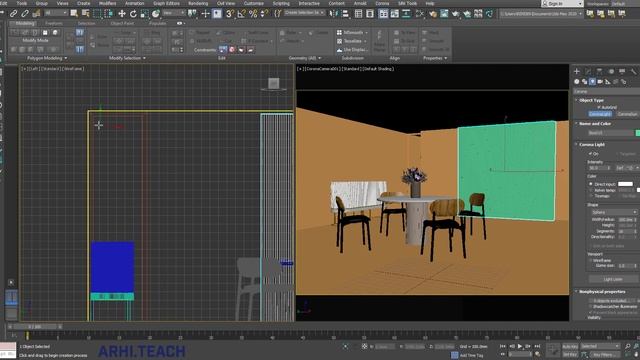The height and width of the screenshot is (360, 640).
Task: Select the Kelvin temp radio button
Action: coord(591,190)
